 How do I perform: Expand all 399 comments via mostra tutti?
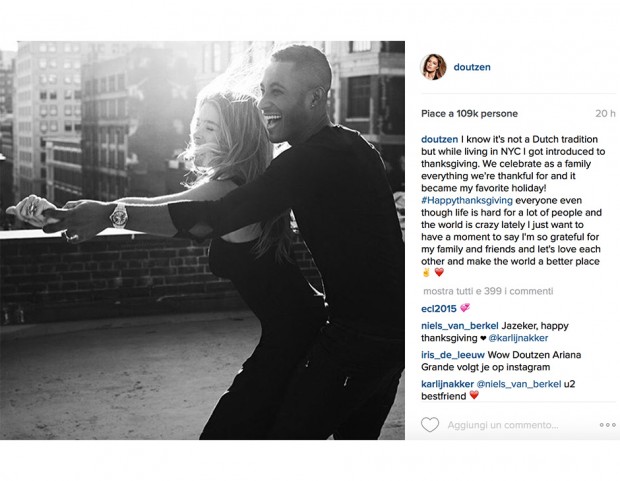pyautogui.click(x=488, y=291)
